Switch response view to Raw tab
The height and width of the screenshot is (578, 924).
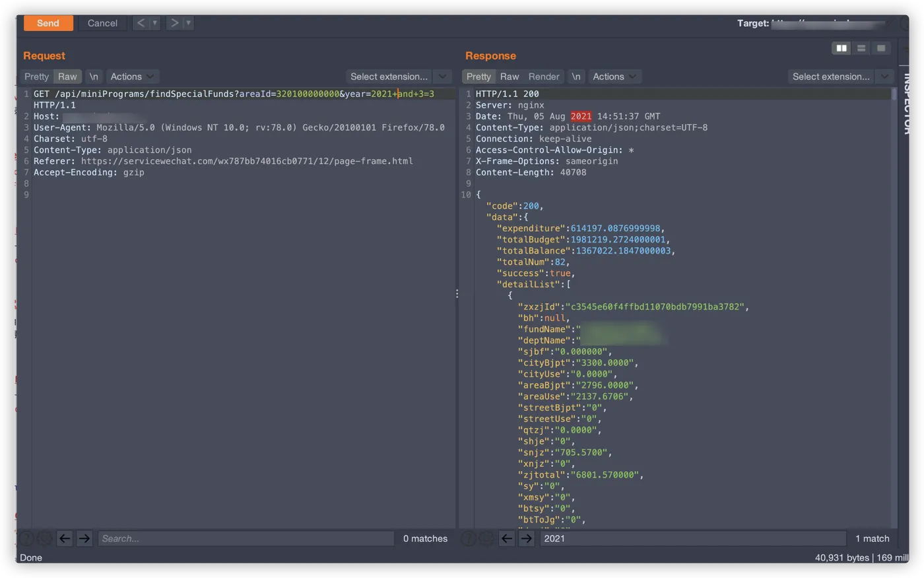coord(510,77)
